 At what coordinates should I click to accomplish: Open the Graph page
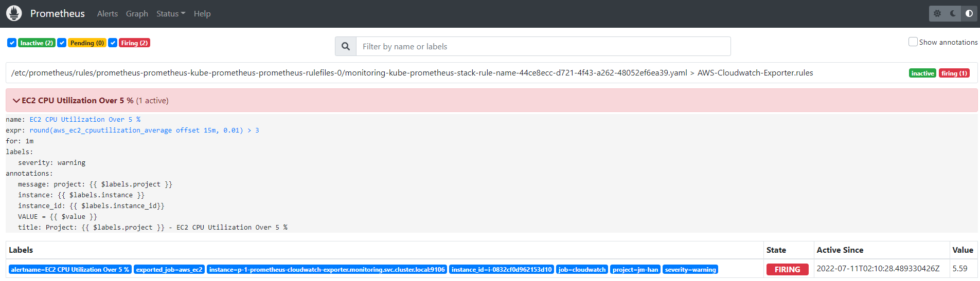(x=137, y=14)
